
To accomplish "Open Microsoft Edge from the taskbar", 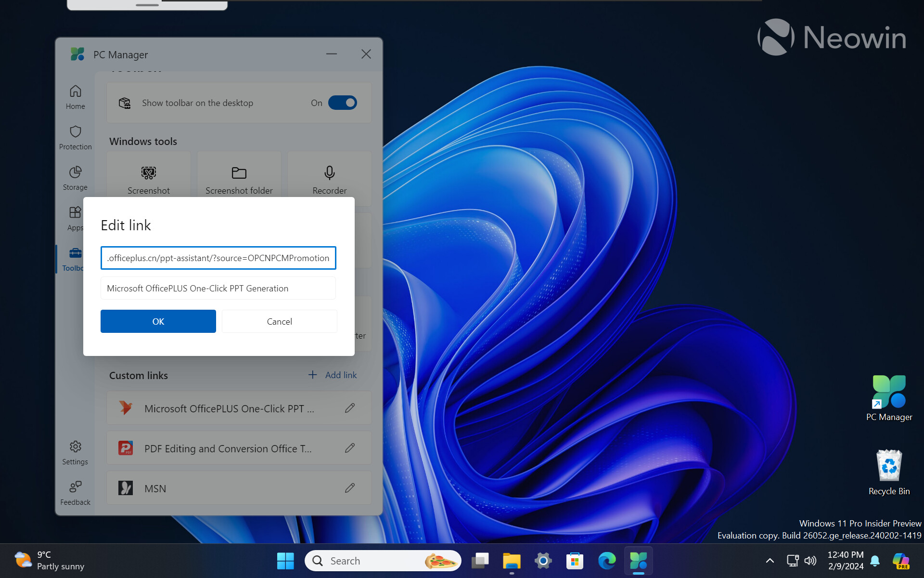I will (607, 561).
